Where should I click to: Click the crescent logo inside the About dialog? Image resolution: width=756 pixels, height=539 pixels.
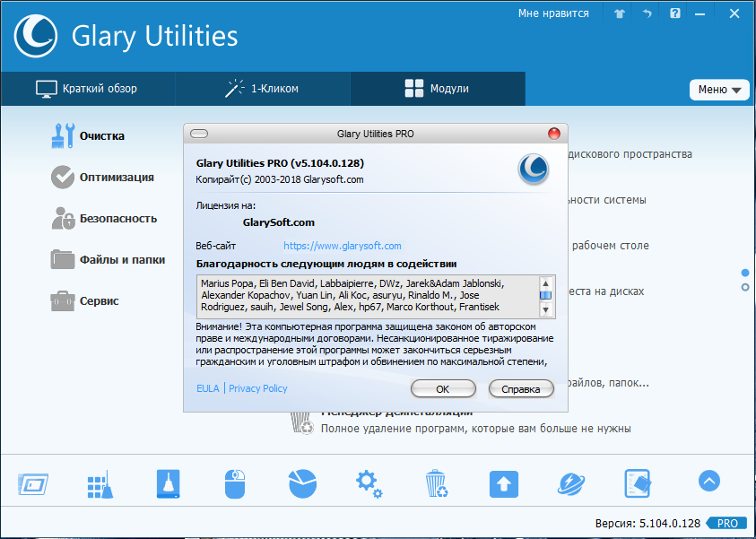tap(534, 170)
